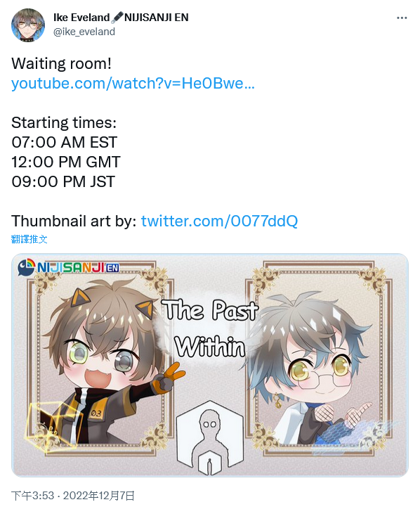Viewport: 420px width, 514px height.
Task: Click the 09:00 PM JST line
Action: click(63, 181)
